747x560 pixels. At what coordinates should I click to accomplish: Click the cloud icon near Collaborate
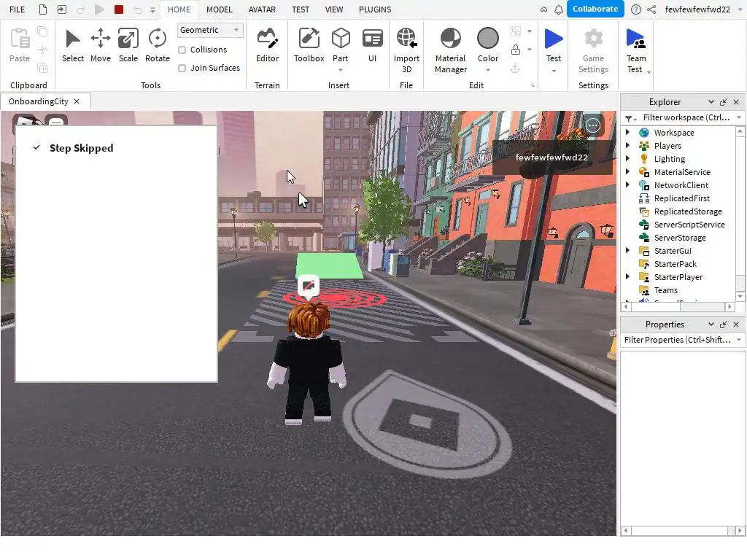(x=543, y=9)
